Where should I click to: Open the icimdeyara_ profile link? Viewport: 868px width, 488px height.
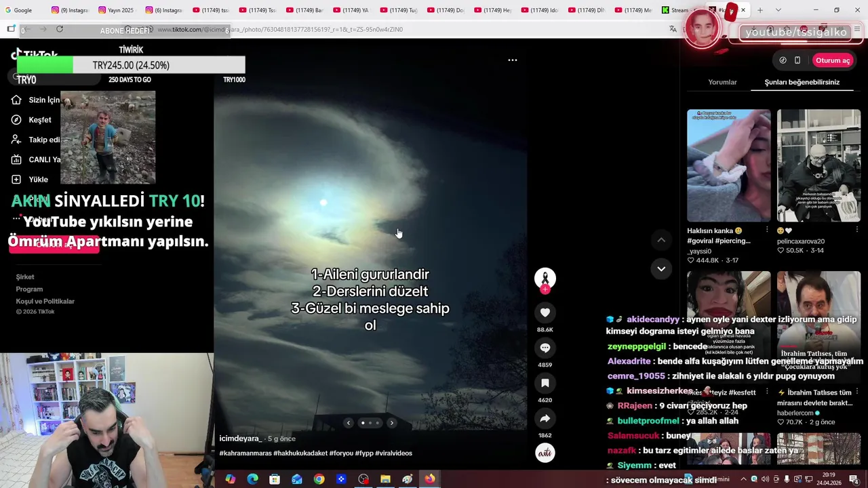[x=240, y=439]
